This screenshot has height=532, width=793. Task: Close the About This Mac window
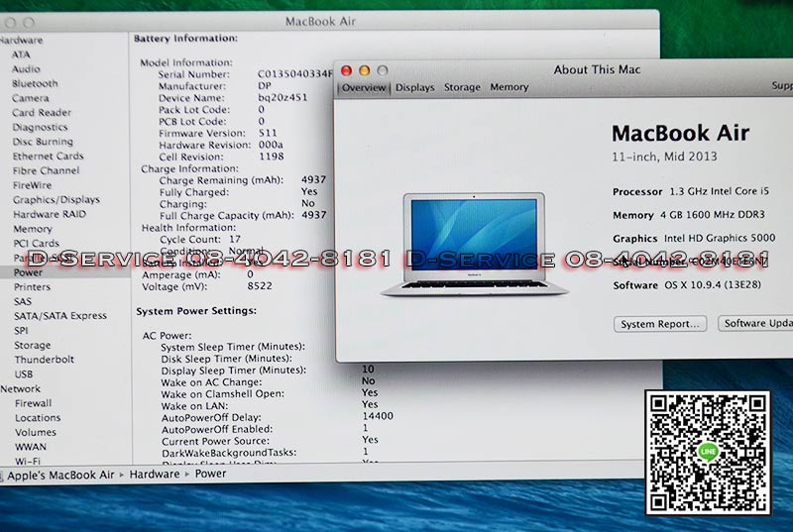tap(346, 70)
